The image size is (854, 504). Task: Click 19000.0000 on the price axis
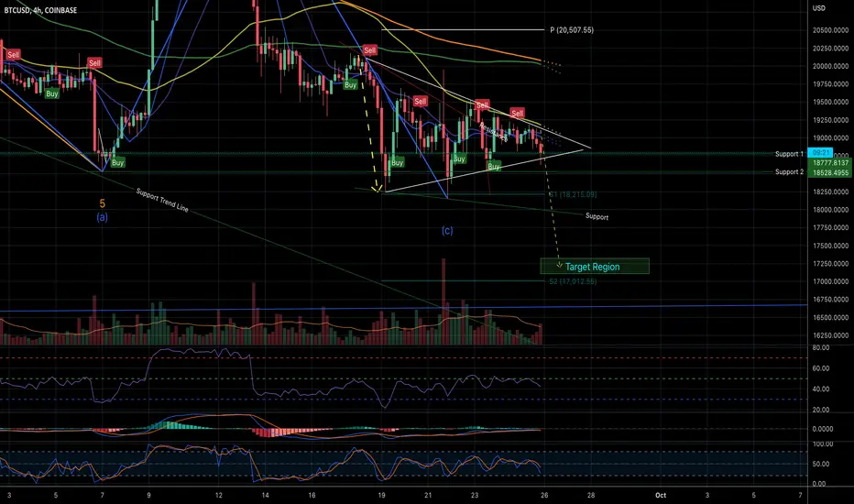click(830, 138)
